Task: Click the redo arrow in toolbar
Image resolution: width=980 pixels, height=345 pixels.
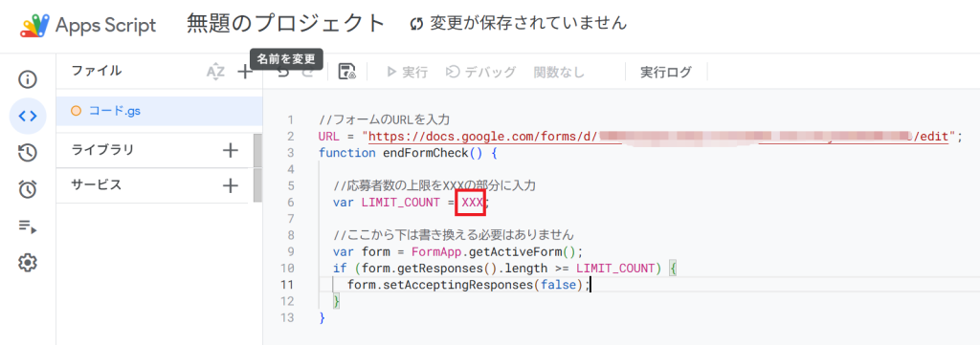Action: tap(307, 73)
